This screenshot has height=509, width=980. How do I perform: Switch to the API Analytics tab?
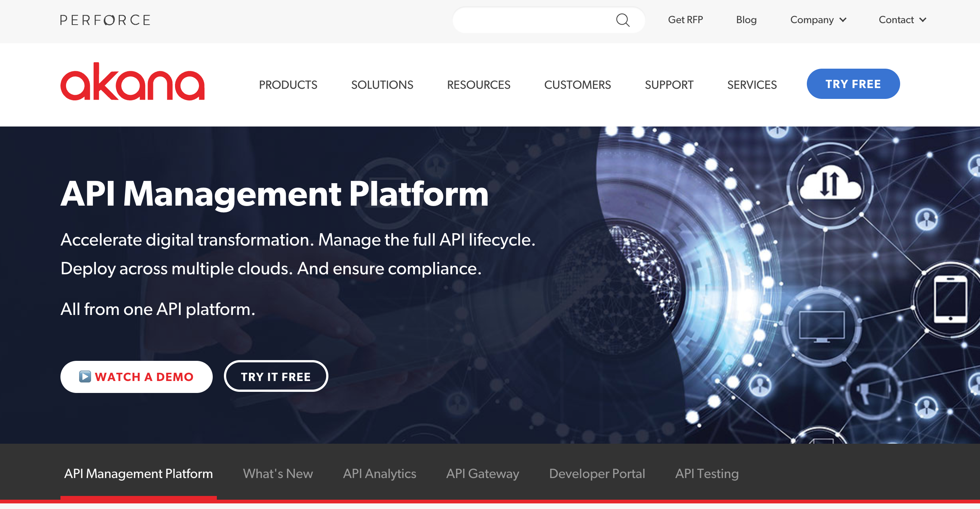(x=379, y=474)
